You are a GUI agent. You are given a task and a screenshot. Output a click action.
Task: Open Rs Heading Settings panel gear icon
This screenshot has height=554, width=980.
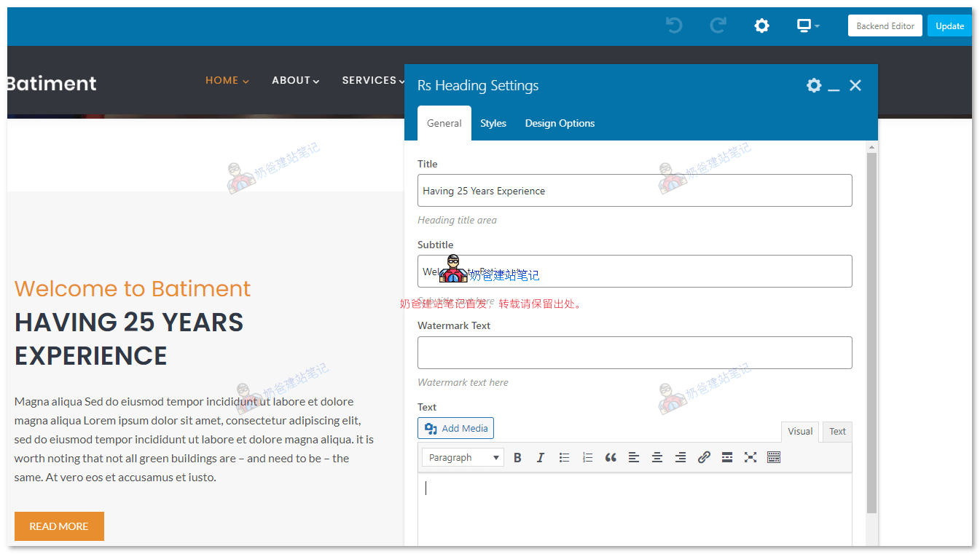[x=814, y=86]
